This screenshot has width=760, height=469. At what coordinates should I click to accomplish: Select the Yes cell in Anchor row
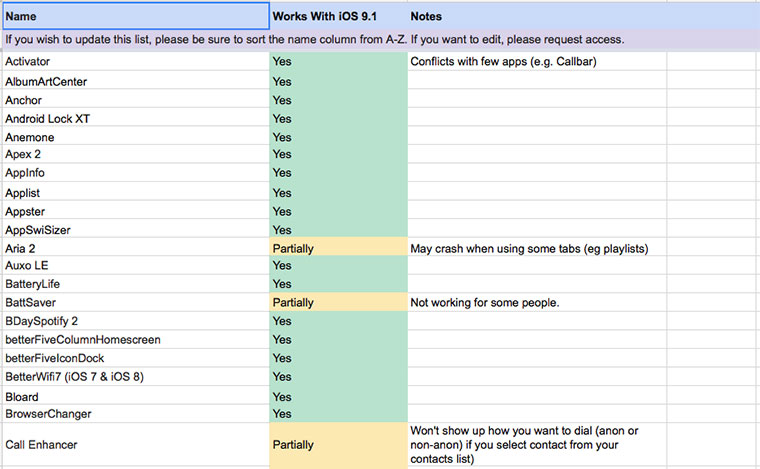338,98
